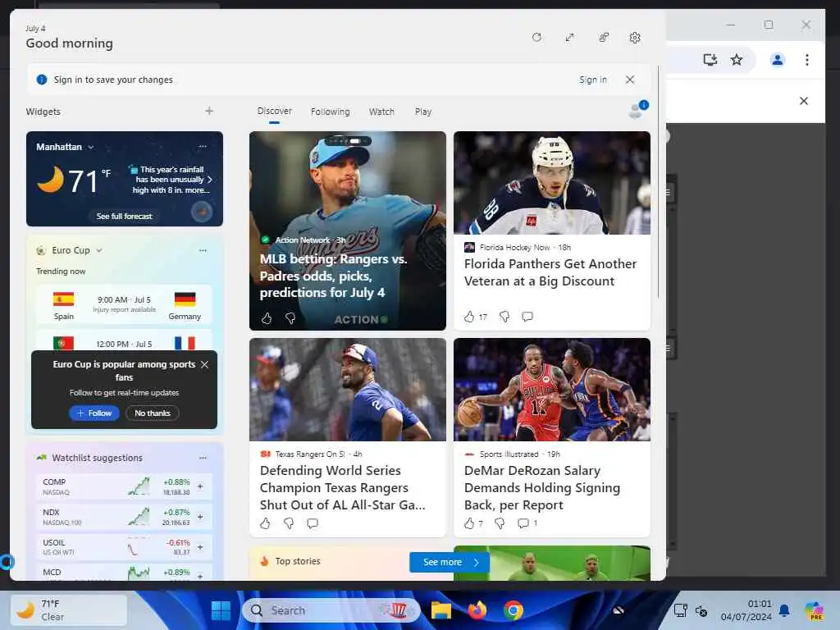Open profile notifications icon in feed
This screenshot has width=840, height=630.
[637, 109]
